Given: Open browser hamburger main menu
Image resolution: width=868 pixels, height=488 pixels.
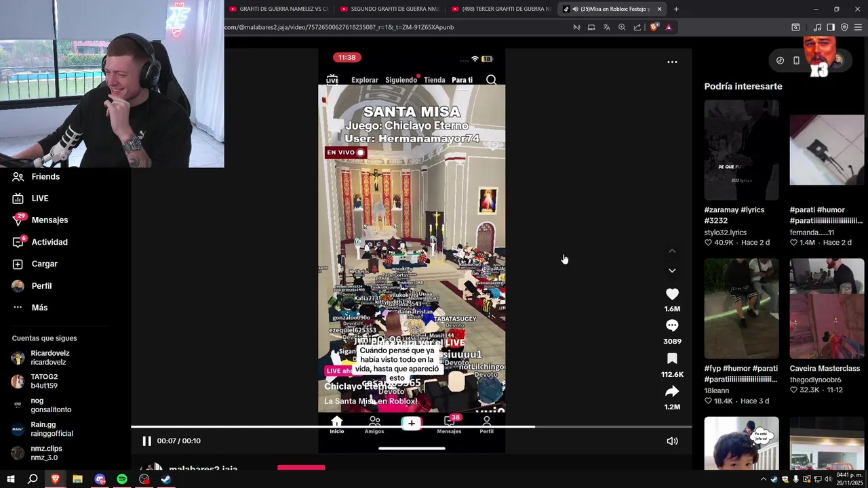Looking at the screenshot, I should (x=858, y=27).
